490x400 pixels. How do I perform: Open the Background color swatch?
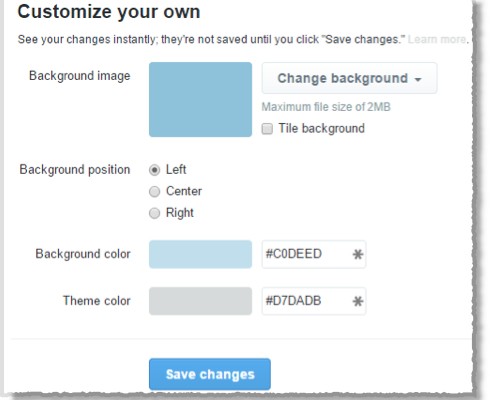(200, 254)
